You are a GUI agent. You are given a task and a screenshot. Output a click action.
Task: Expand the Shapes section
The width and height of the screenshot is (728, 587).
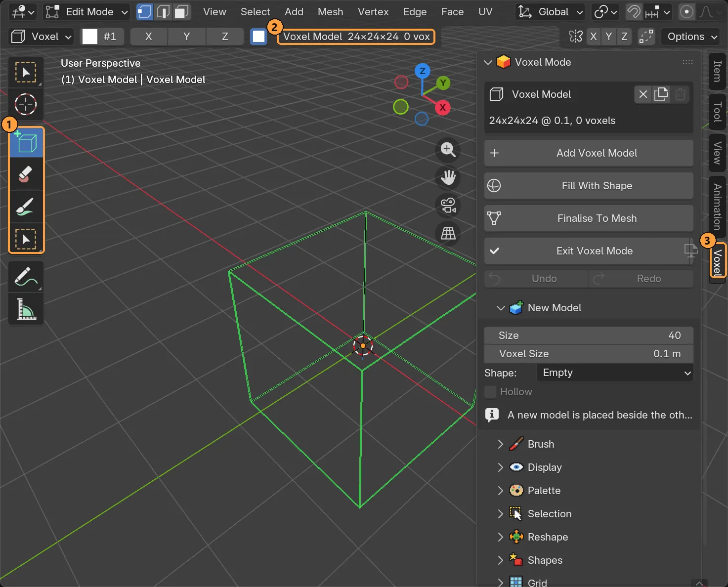coord(501,560)
